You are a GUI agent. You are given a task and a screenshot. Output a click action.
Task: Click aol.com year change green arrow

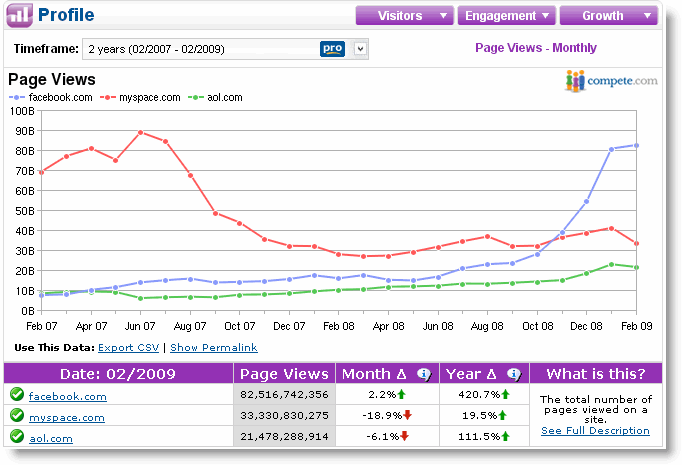coord(505,436)
